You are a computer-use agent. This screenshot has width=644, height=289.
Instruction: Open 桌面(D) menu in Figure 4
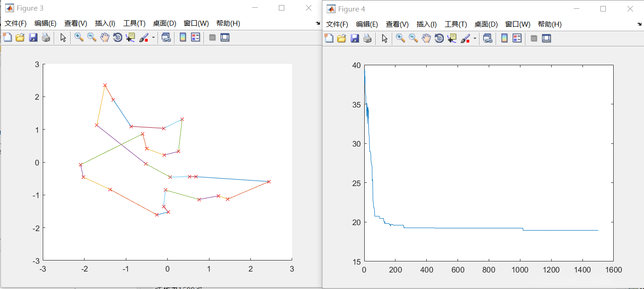pos(486,24)
